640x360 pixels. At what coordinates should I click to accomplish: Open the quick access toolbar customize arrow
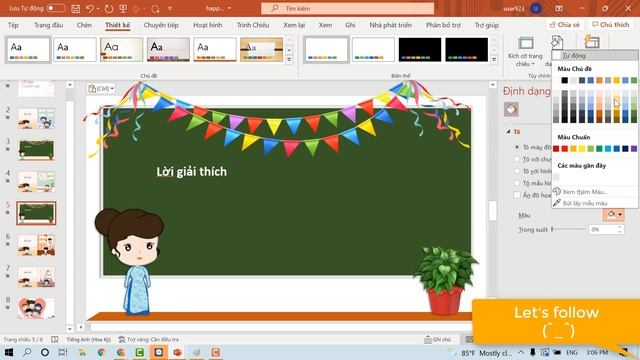coord(170,9)
